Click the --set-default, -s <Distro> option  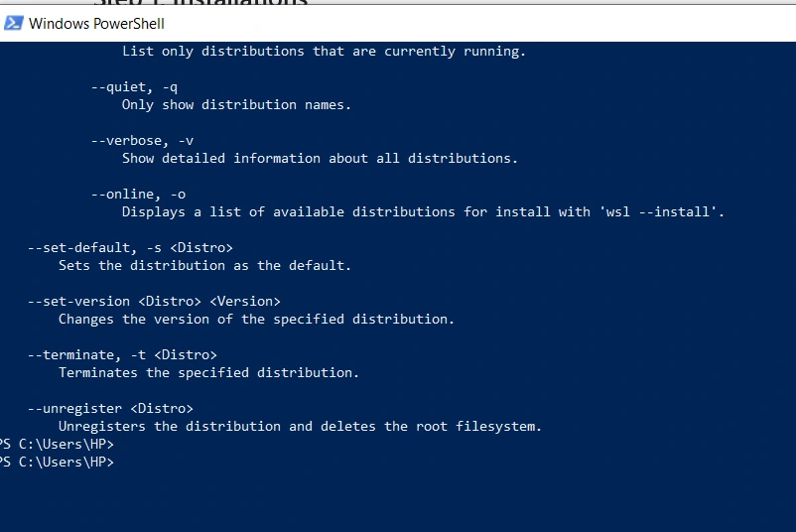pos(130,248)
